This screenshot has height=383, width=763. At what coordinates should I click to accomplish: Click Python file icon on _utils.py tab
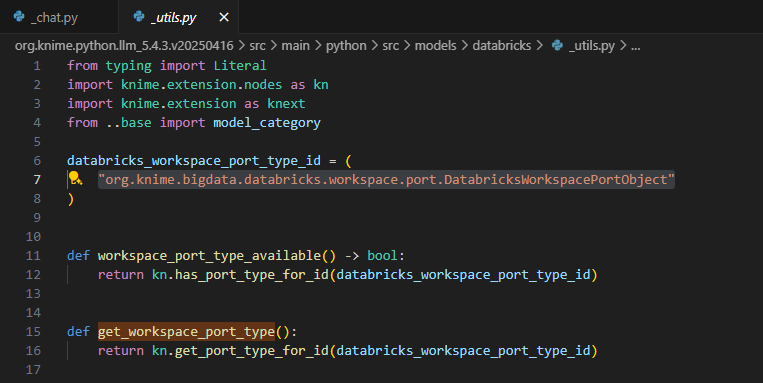tap(139, 17)
